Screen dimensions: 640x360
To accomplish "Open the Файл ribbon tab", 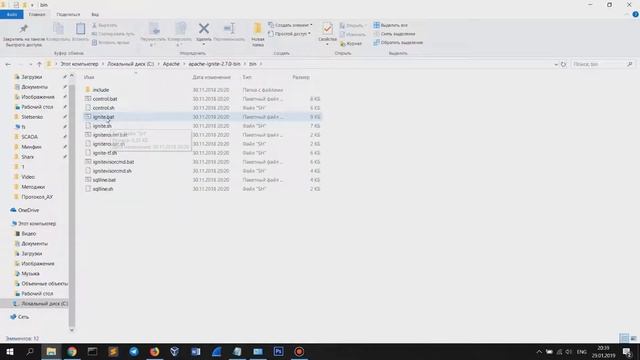I will tap(12, 15).
